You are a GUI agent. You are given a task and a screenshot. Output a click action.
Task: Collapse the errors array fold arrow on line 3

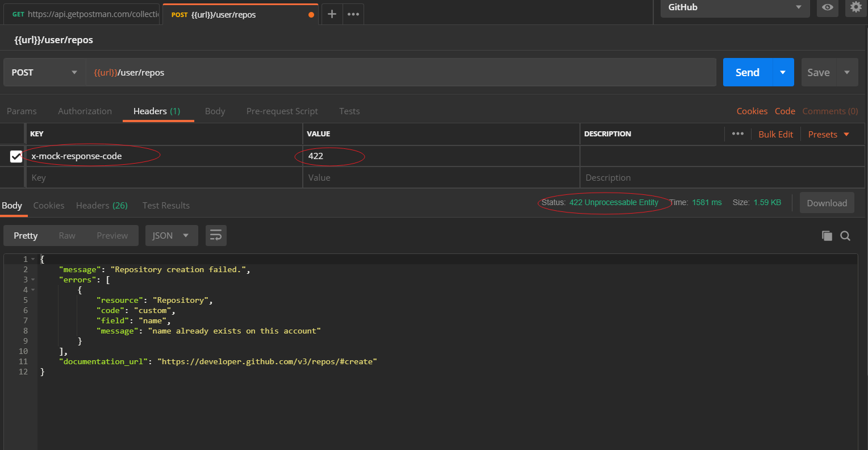point(33,280)
